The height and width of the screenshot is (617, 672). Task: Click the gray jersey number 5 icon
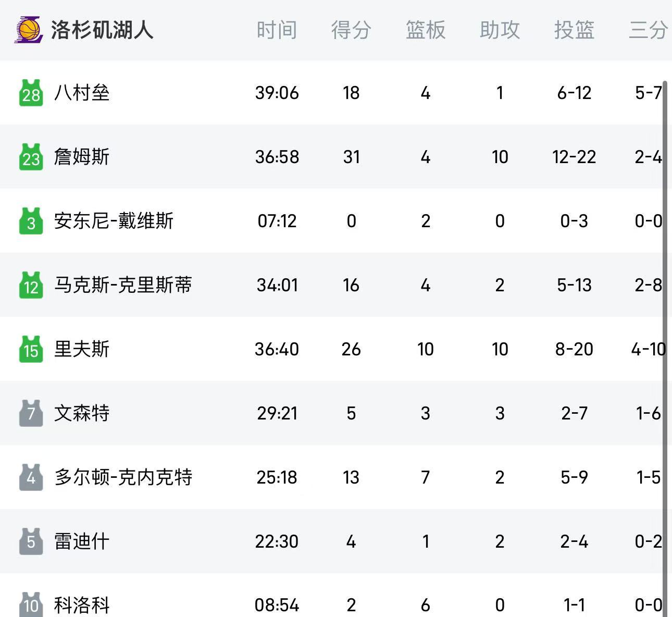pos(31,541)
